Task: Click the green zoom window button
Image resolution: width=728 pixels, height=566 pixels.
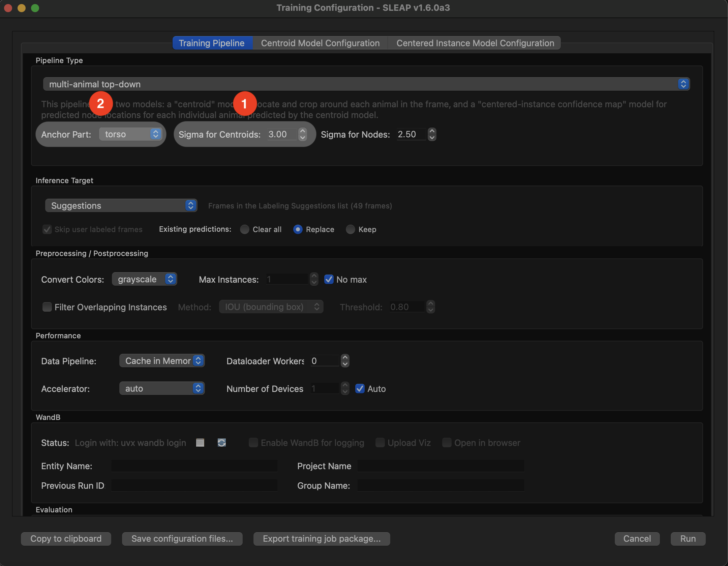Action: [35, 8]
